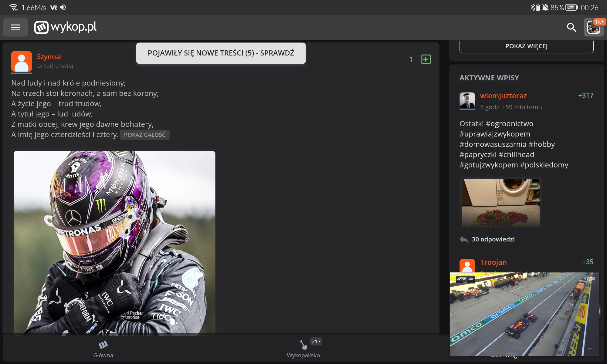Click Szynnal's orange avatar
Screen dimensions: 607x364
[22, 62]
